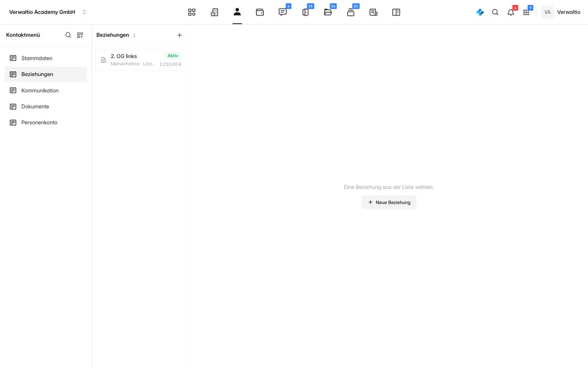Screen dimensions: 588x368
Task: Open Dokumente in the contact menu
Action: tap(46, 106)
